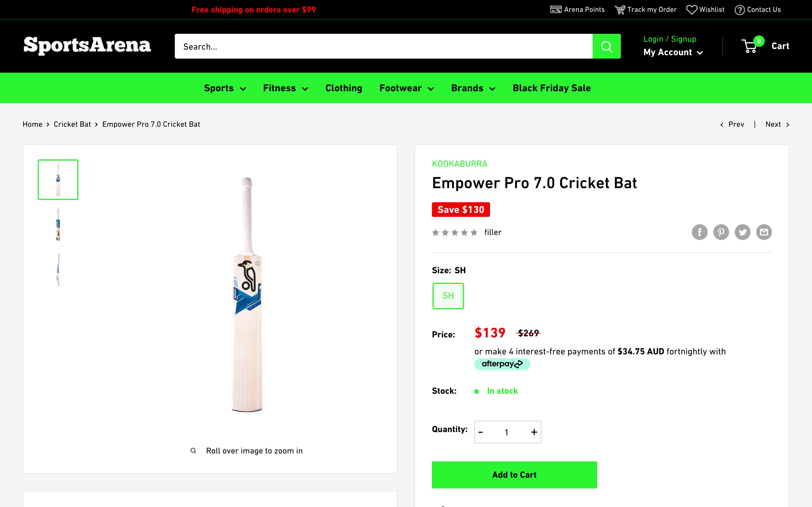Open the Sports category dropdown
This screenshot has height=507, width=812.
224,88
